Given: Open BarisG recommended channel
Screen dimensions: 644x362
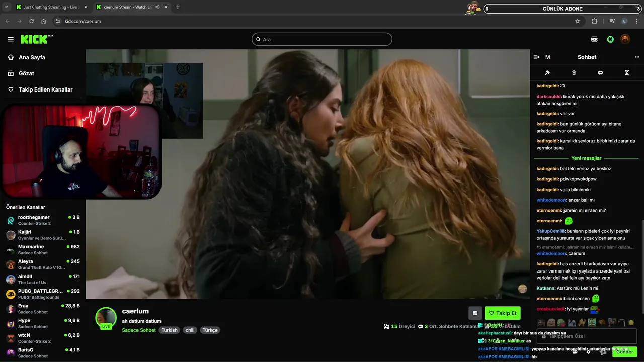Looking at the screenshot, I should click(x=43, y=353).
